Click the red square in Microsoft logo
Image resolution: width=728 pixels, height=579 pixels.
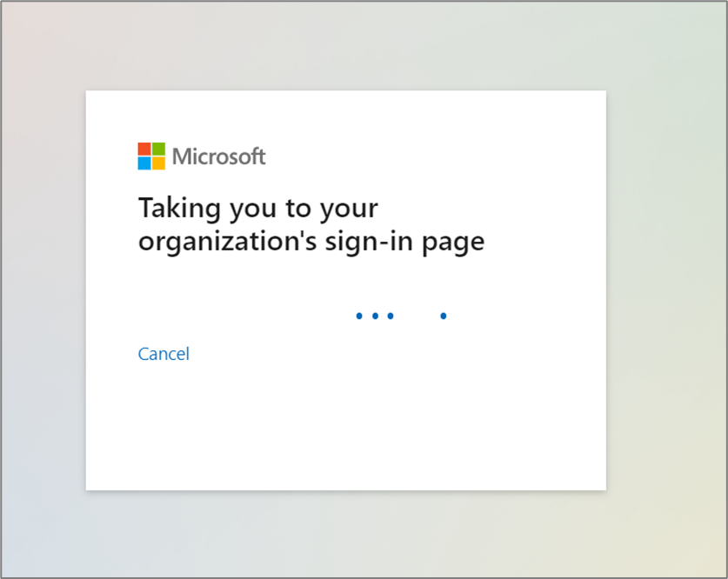point(144,150)
